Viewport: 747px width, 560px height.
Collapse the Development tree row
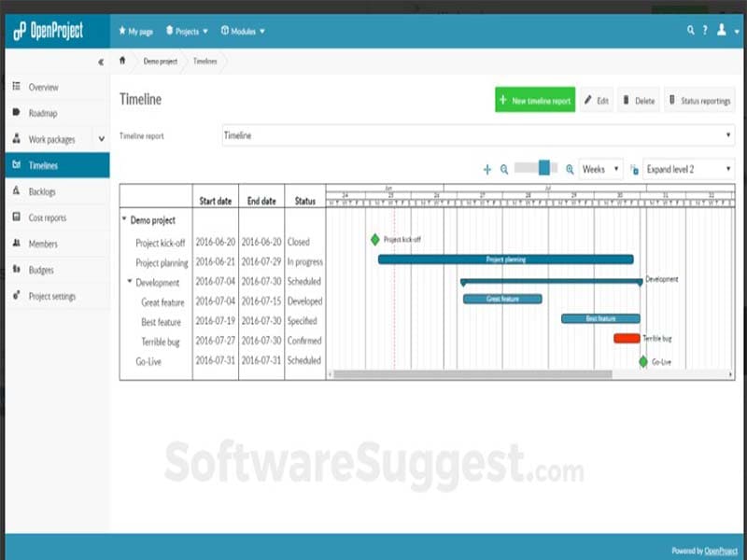click(130, 282)
